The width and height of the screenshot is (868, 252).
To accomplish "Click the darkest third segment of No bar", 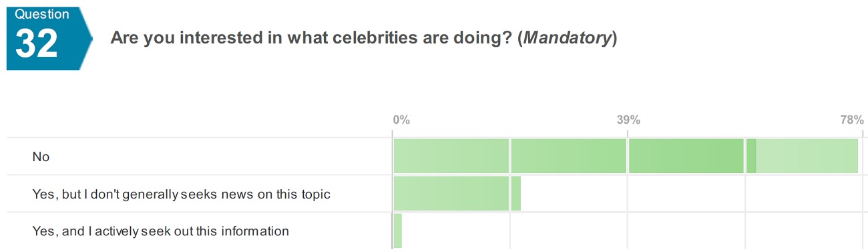I will click(x=686, y=156).
